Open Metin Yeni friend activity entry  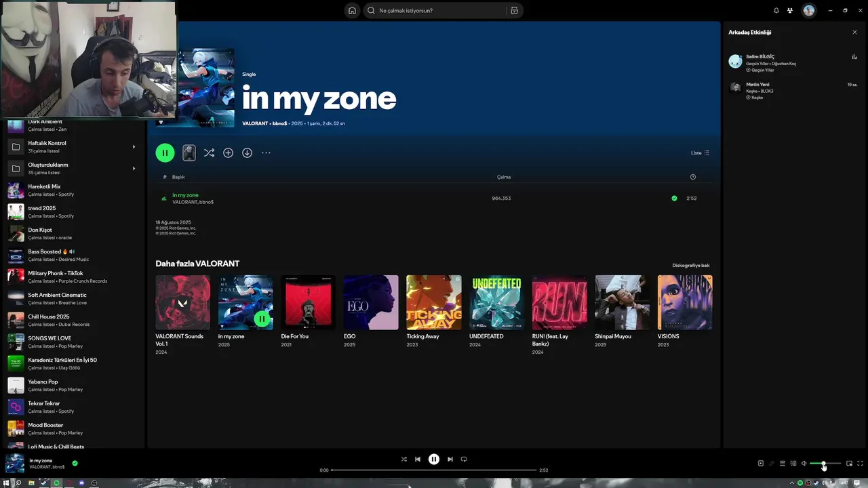(793, 90)
